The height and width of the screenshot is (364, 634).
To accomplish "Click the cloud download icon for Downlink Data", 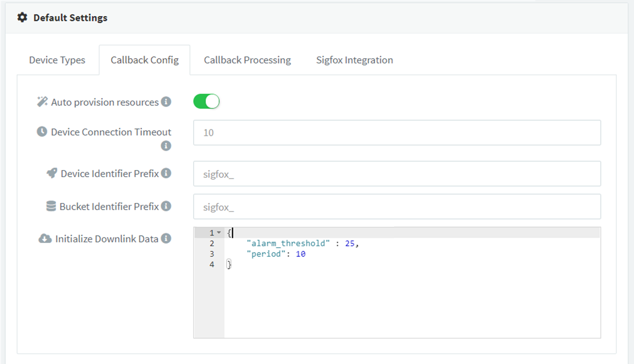I will pos(45,238).
